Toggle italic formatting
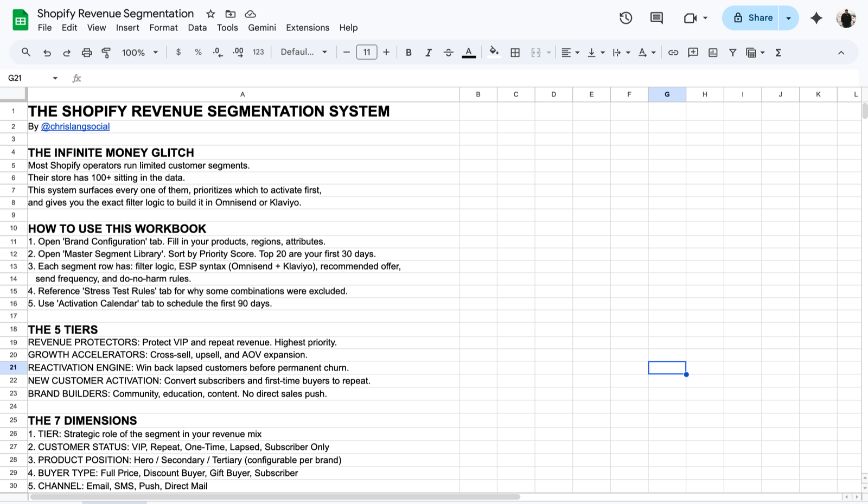The height and width of the screenshot is (504, 868). 429,53
